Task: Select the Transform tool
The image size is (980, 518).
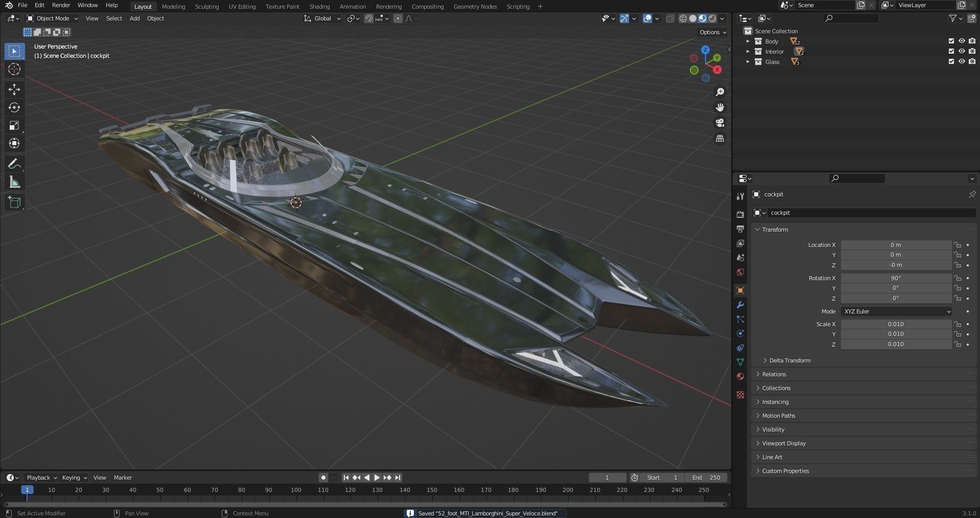Action: tap(14, 143)
